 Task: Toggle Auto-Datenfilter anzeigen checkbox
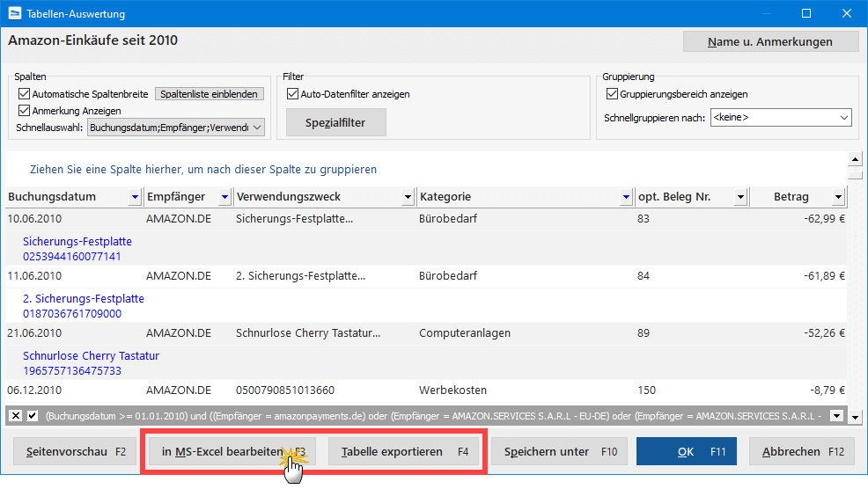(x=292, y=93)
